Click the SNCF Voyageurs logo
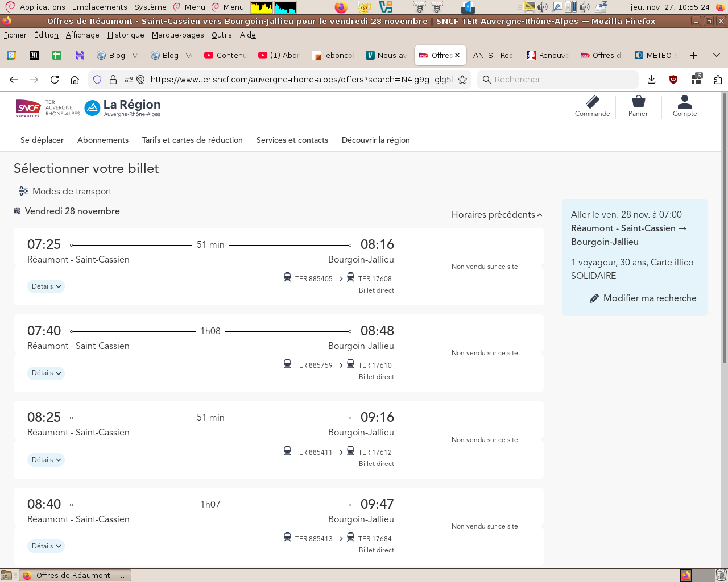 (x=28, y=107)
